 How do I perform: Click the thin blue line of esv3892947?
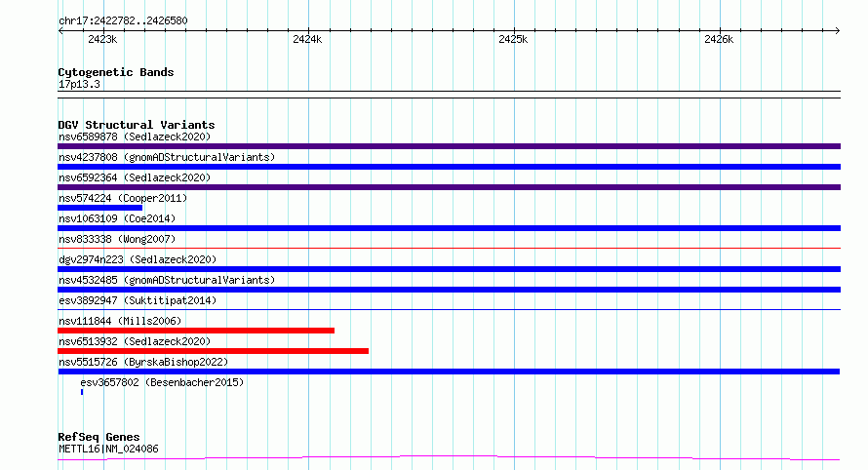[449, 309]
